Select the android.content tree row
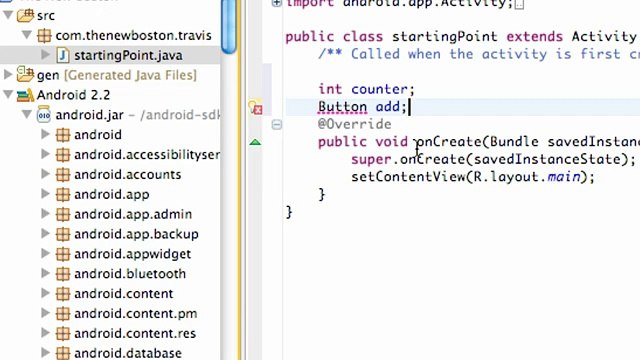 110,293
